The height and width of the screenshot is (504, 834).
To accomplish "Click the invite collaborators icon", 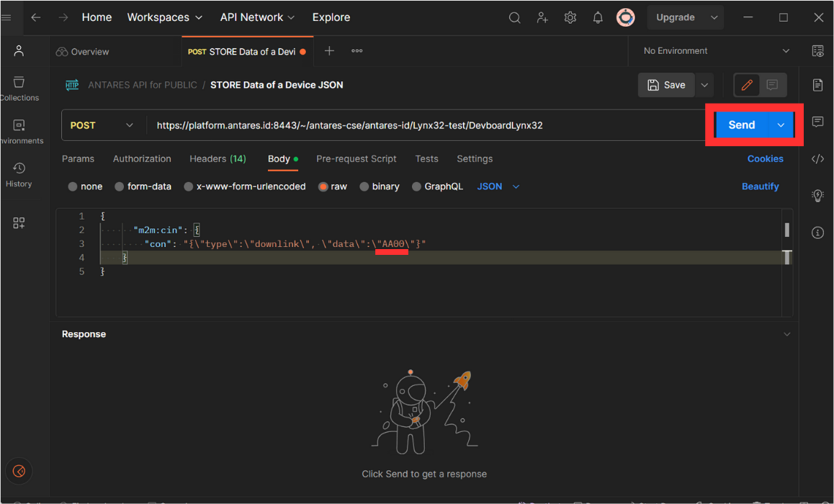I will (542, 18).
